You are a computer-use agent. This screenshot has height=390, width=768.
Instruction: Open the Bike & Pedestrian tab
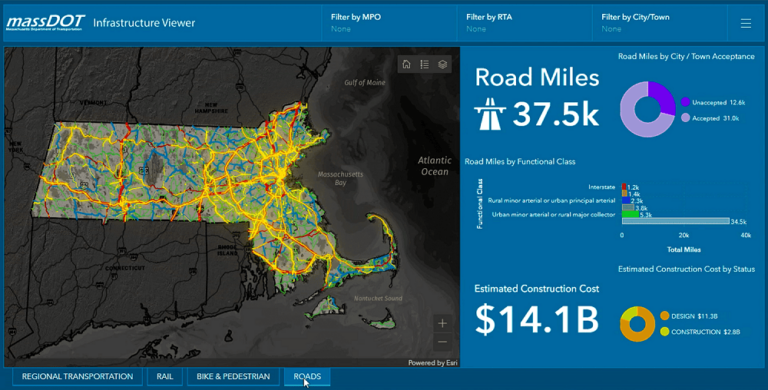[x=233, y=377]
